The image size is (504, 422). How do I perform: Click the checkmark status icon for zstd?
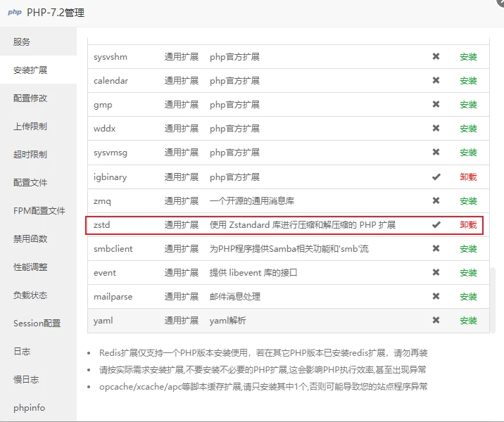pyautogui.click(x=436, y=225)
